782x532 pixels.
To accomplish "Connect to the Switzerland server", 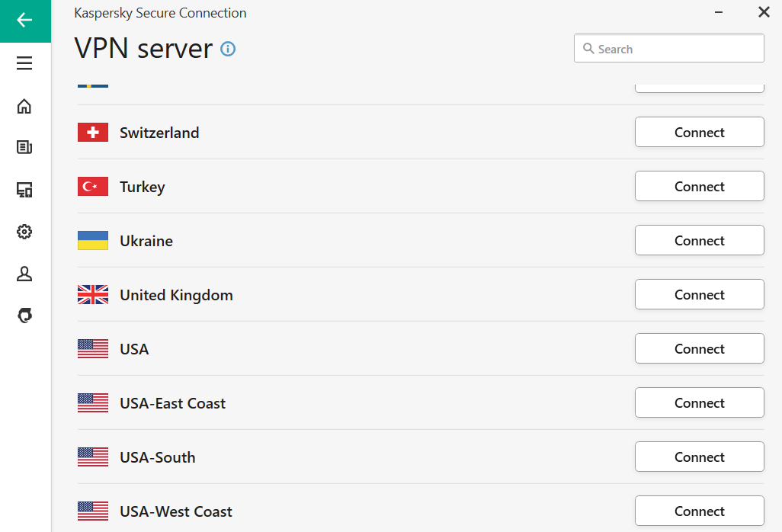I will coord(699,132).
